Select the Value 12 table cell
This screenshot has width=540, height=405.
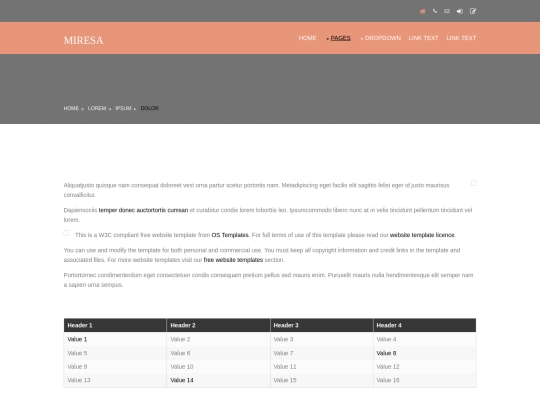point(425,367)
